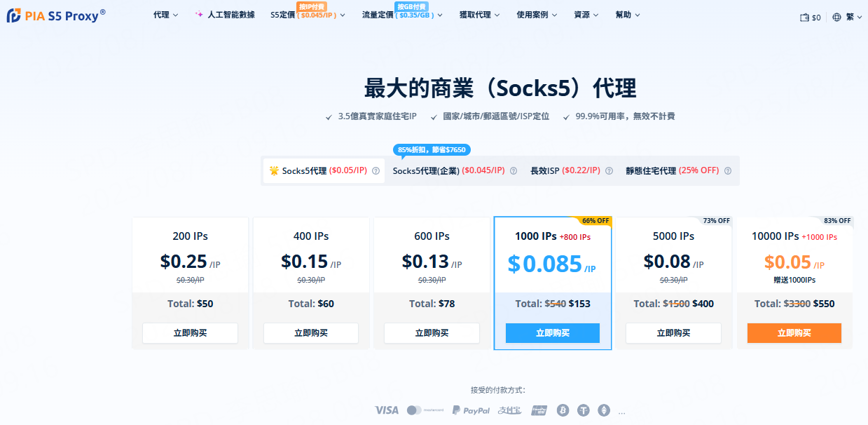Click the VISA payment logo
Viewport: 868px width, 425px height.
point(386,410)
